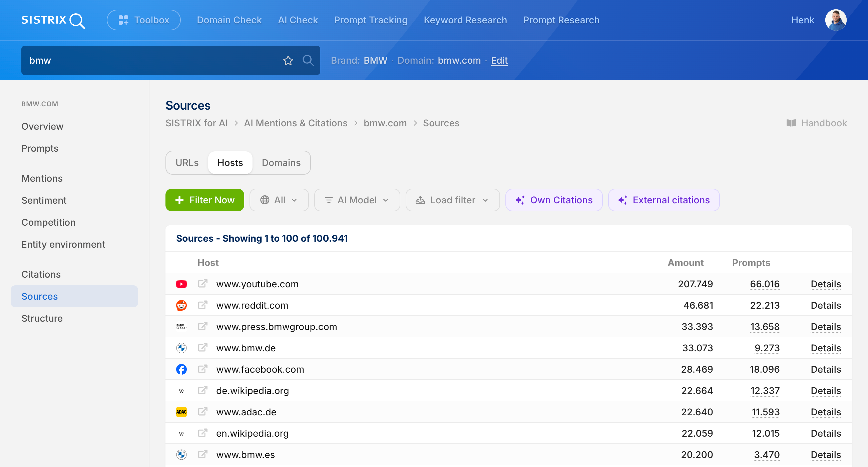This screenshot has width=868, height=467.
Task: Open the Handbook book icon
Action: [791, 123]
